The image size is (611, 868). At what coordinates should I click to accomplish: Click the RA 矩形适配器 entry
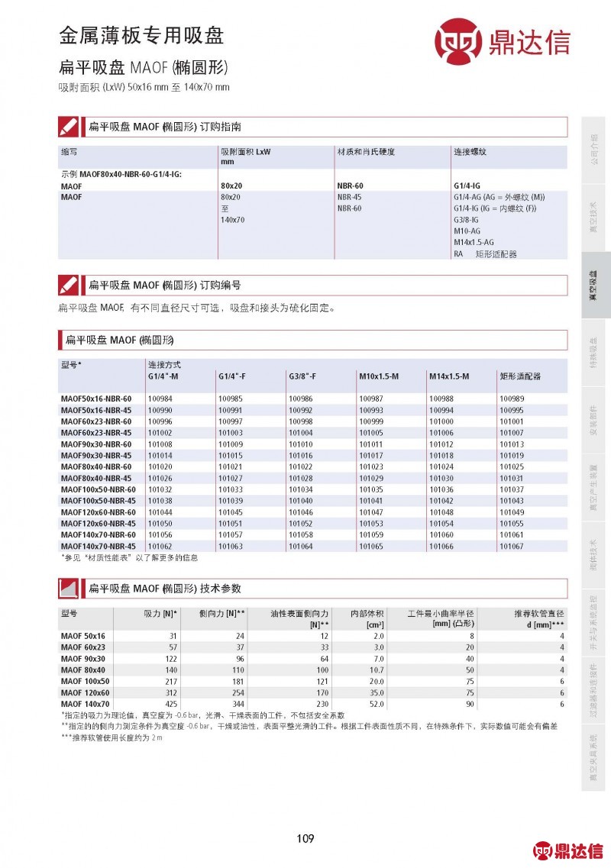[485, 254]
